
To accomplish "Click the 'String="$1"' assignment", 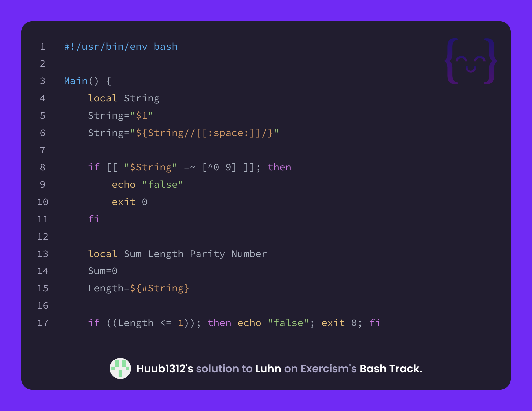I will coord(120,116).
